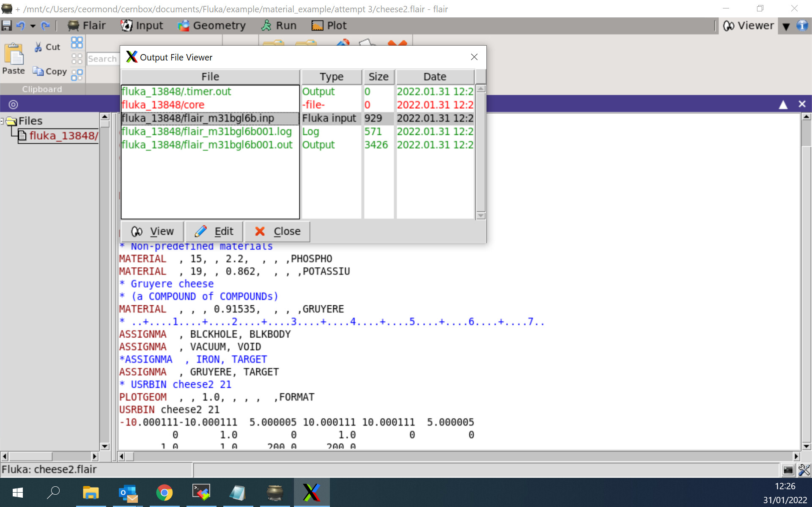Image resolution: width=812 pixels, height=507 pixels.
Task: Open the tools settings status icon
Action: coord(804,470)
